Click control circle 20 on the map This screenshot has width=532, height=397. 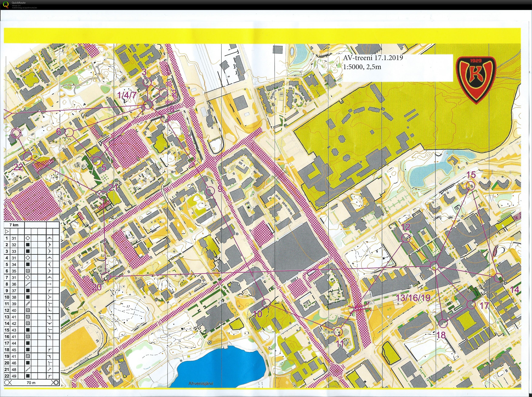tap(106, 277)
